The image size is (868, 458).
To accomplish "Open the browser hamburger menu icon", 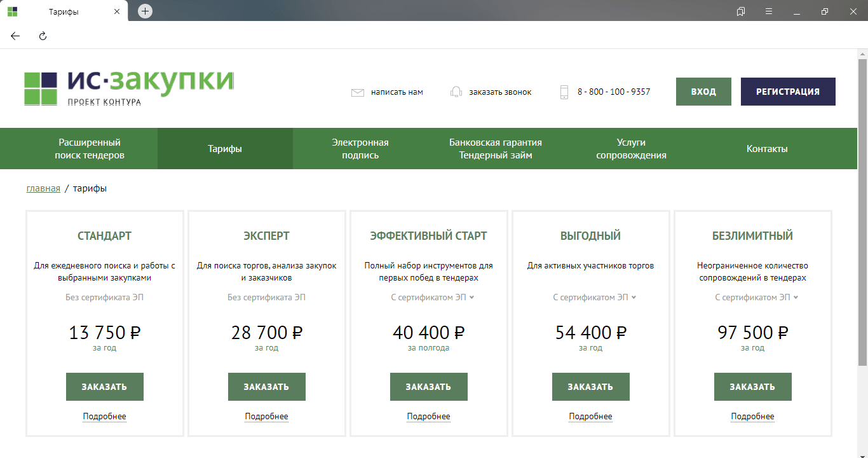I will [x=769, y=11].
